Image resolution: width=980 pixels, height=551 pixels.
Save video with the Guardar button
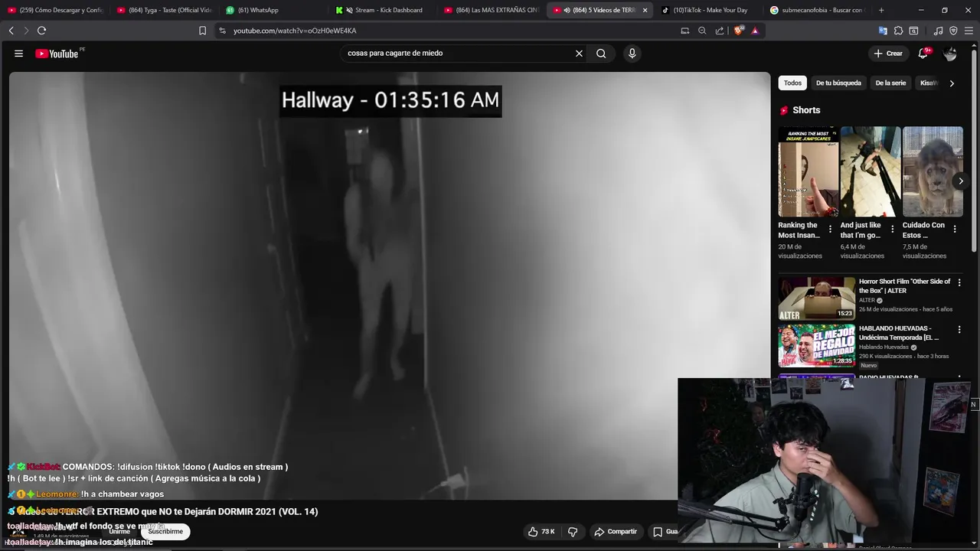pyautogui.click(x=665, y=531)
